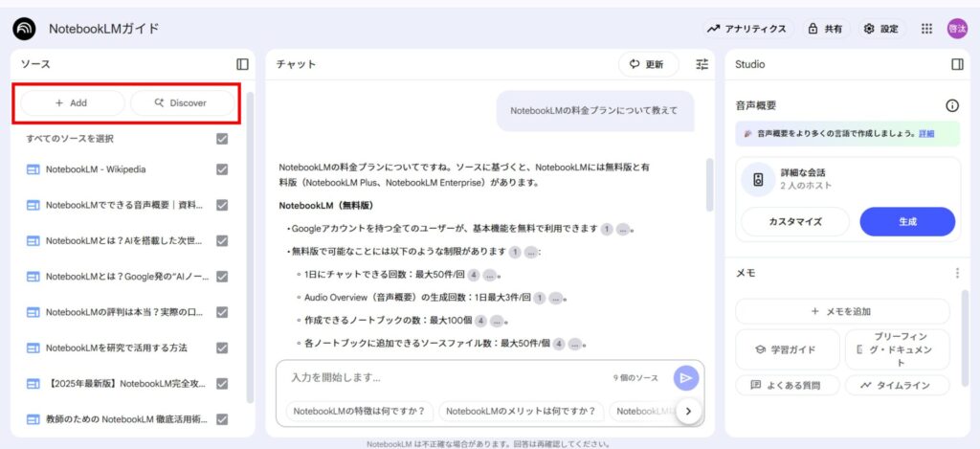Click the 共有 share button
Image resolution: width=980 pixels, height=449 pixels.
coord(826,29)
